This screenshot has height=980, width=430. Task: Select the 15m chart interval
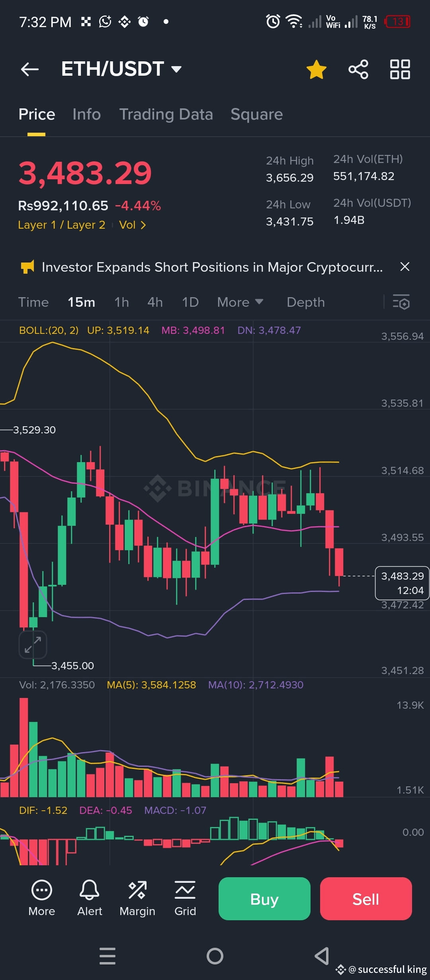(x=81, y=302)
